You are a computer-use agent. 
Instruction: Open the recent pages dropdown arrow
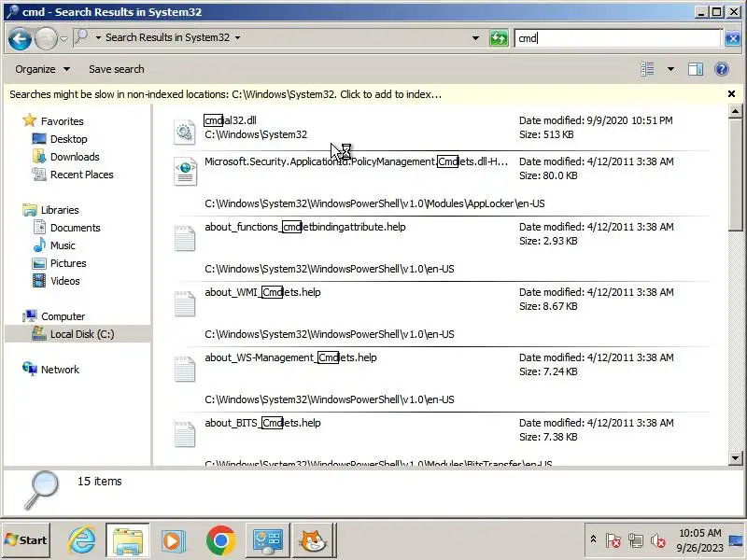click(63, 38)
